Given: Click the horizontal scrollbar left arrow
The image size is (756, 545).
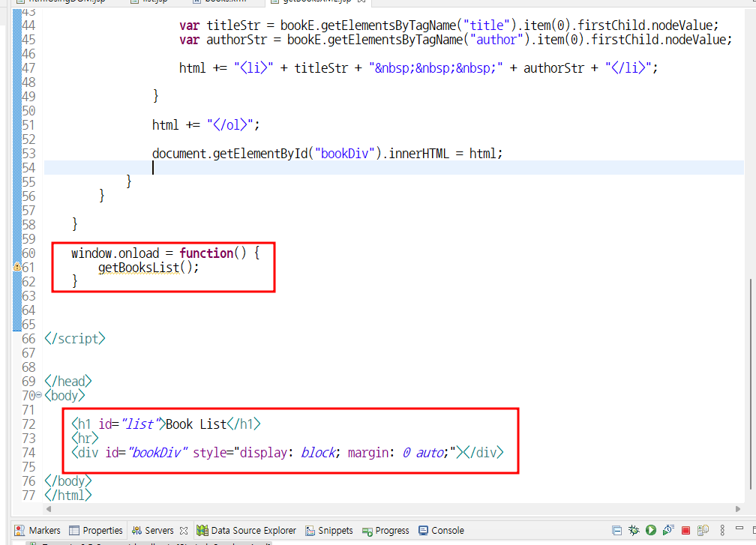Looking at the screenshot, I should (49, 509).
